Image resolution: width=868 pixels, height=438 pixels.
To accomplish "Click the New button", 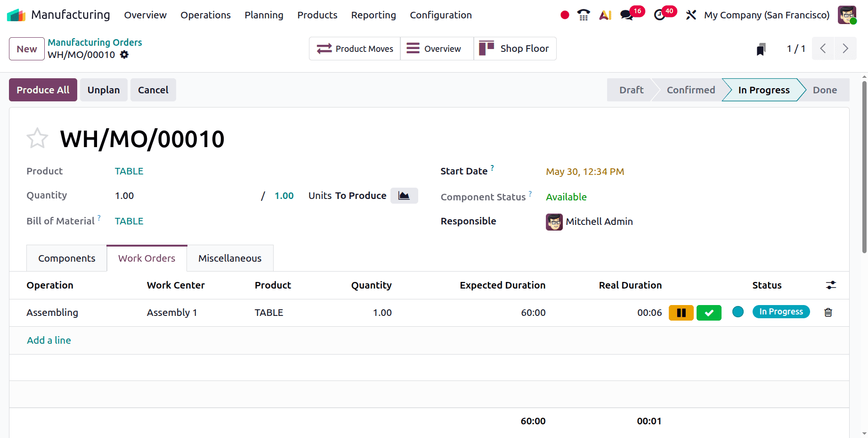I will coord(27,49).
